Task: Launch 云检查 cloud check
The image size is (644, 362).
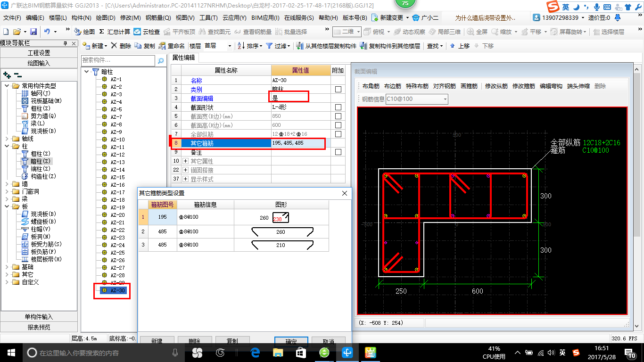Action: (147, 32)
